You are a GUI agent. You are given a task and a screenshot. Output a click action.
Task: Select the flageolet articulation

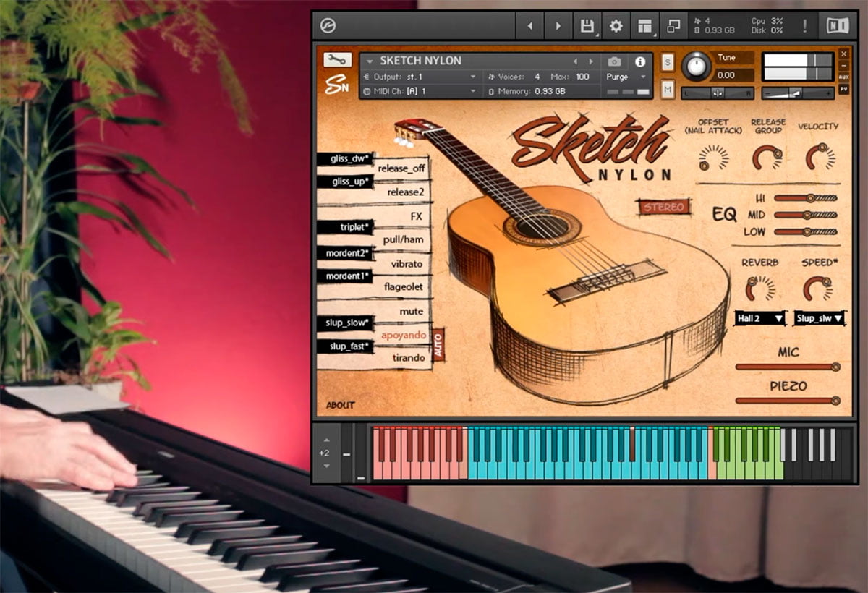(404, 287)
